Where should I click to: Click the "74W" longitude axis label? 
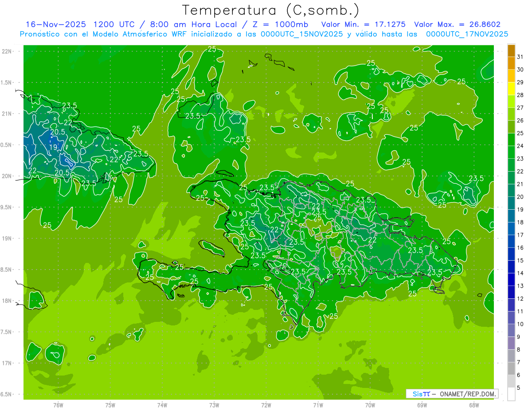click(x=162, y=405)
